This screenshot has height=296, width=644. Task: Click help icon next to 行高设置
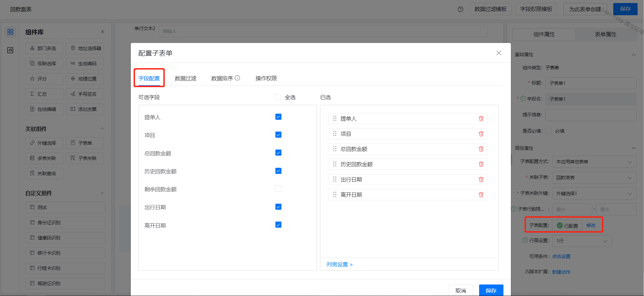525,241
